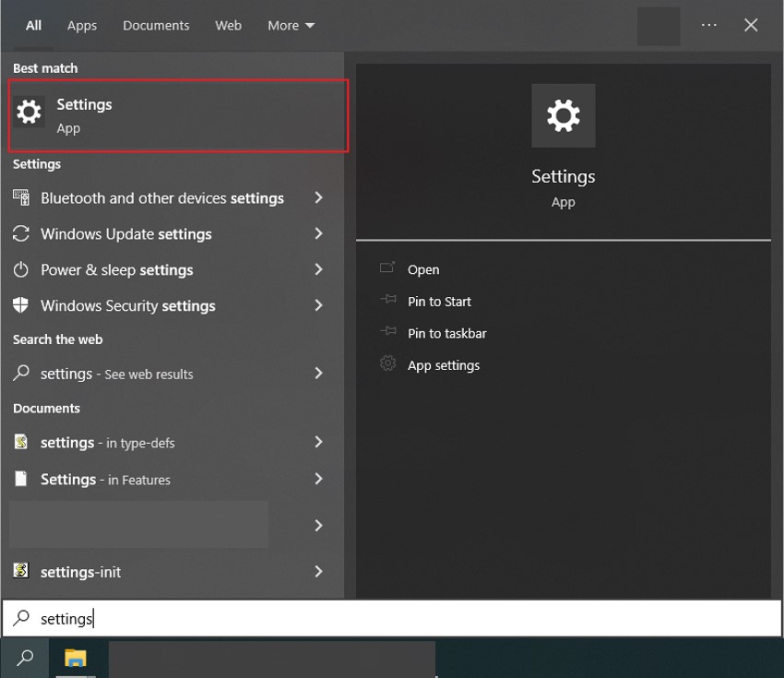Close the search panel with X
The height and width of the screenshot is (678, 784).
pyautogui.click(x=751, y=25)
